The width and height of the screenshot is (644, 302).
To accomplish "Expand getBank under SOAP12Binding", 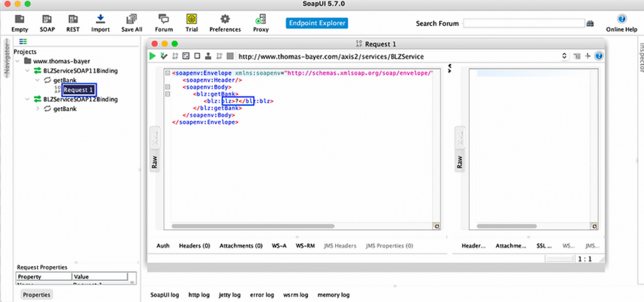I will 37,109.
